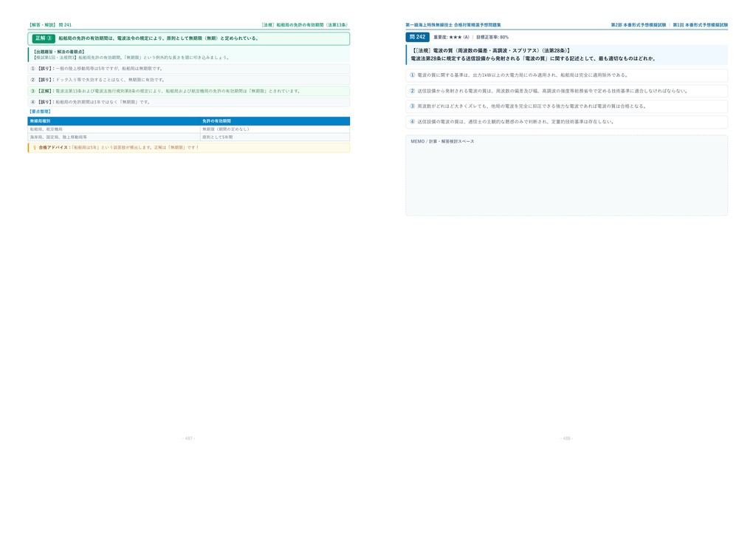
Task: Click explanation ④【誤り】船舶局の免許期間は1年ではなく
Action: pyautogui.click(x=188, y=102)
